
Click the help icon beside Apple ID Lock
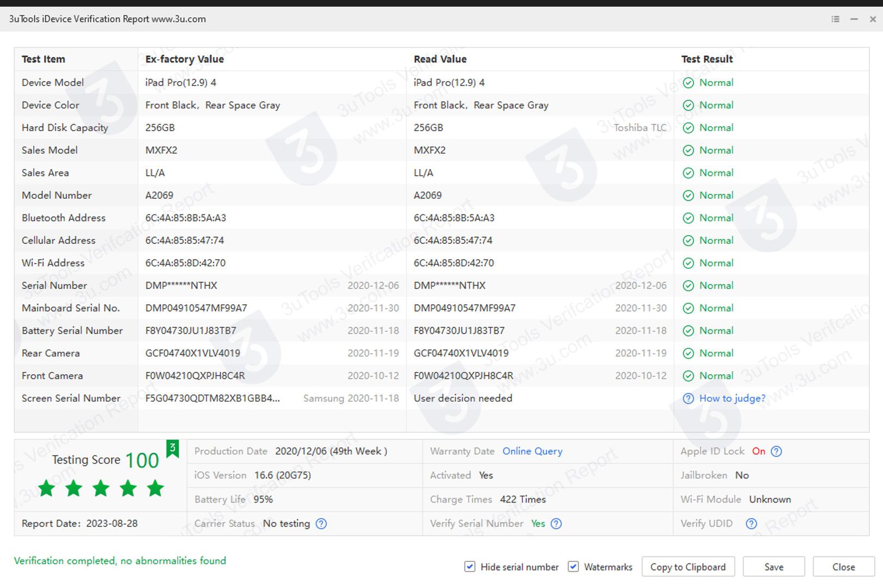click(x=776, y=451)
